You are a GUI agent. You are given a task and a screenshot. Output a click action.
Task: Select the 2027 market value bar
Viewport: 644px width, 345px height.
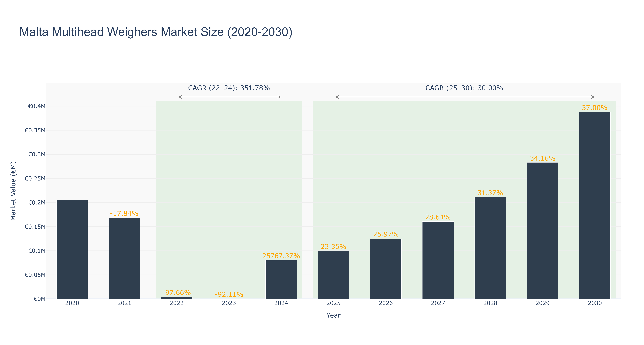point(438,260)
